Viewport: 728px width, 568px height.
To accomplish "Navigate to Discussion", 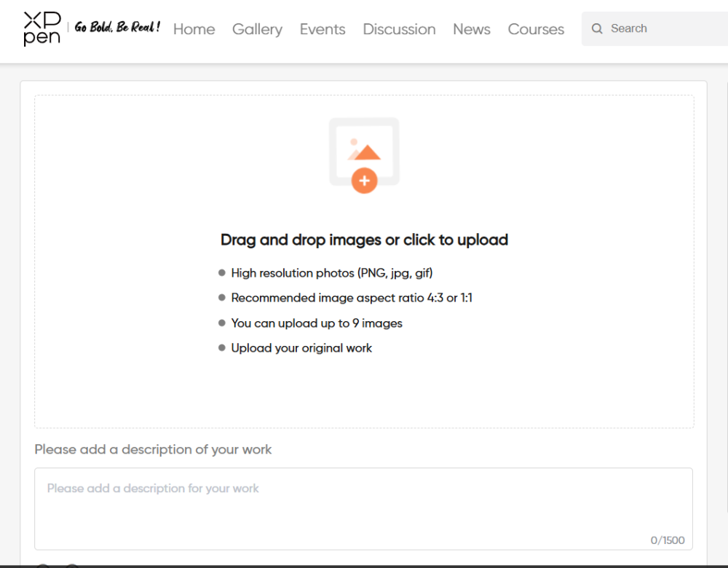I will pyautogui.click(x=399, y=29).
